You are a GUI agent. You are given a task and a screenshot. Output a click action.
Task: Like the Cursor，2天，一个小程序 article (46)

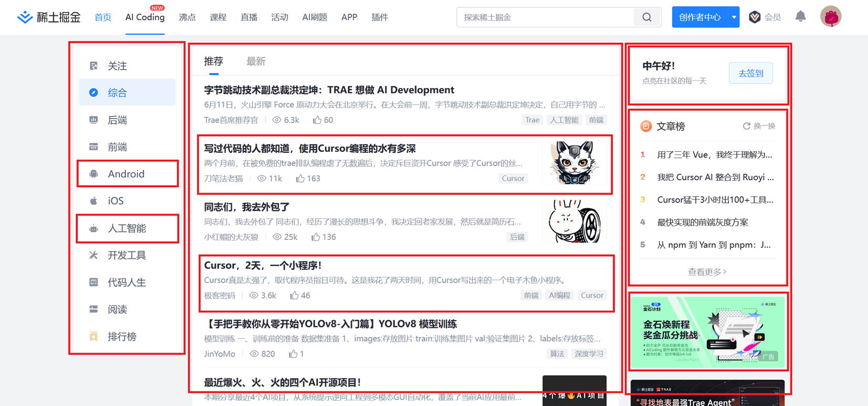[294, 296]
